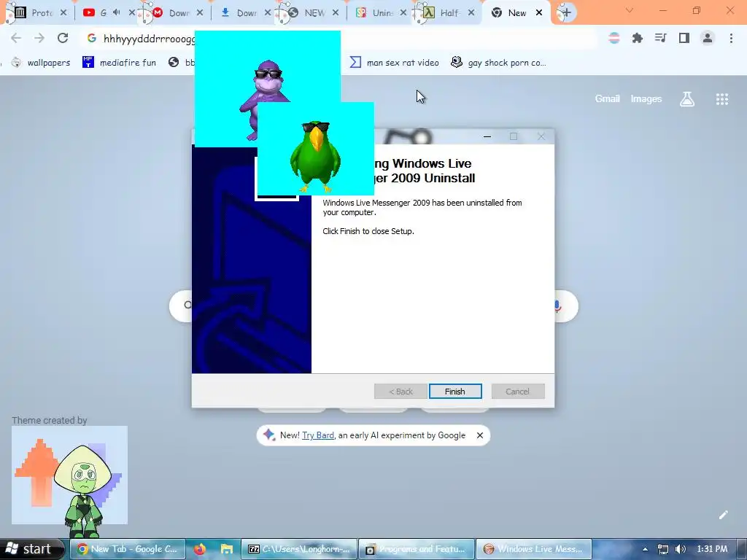The image size is (747, 560).
Task: Toggle Chrome's side panel
Action: [684, 38]
